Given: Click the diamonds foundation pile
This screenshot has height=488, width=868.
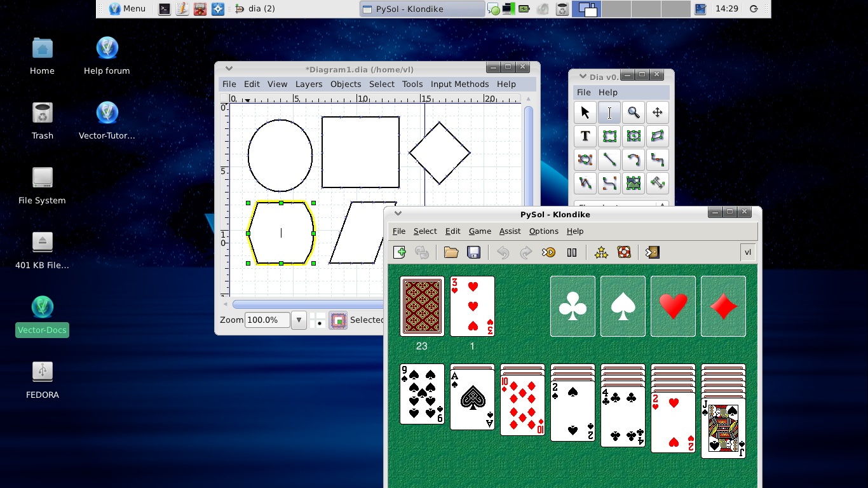Looking at the screenshot, I should [723, 306].
